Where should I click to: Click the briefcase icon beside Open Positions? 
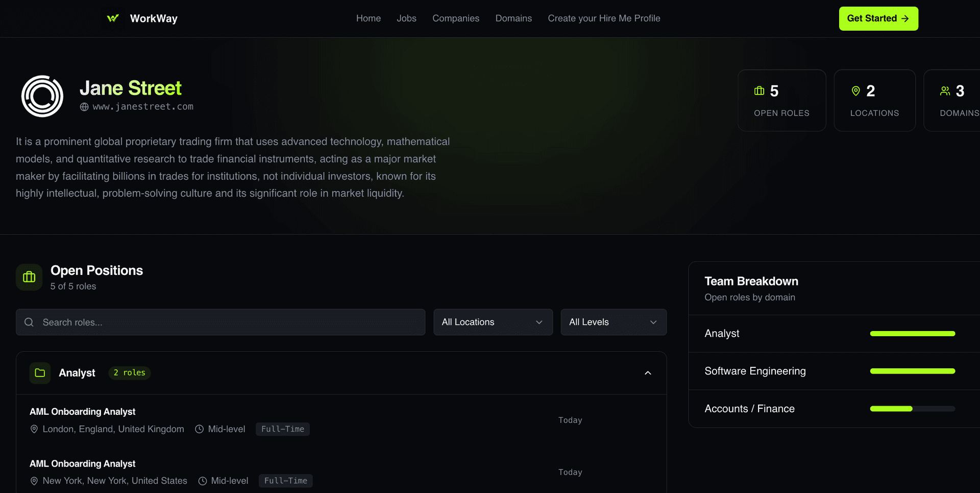(x=29, y=277)
